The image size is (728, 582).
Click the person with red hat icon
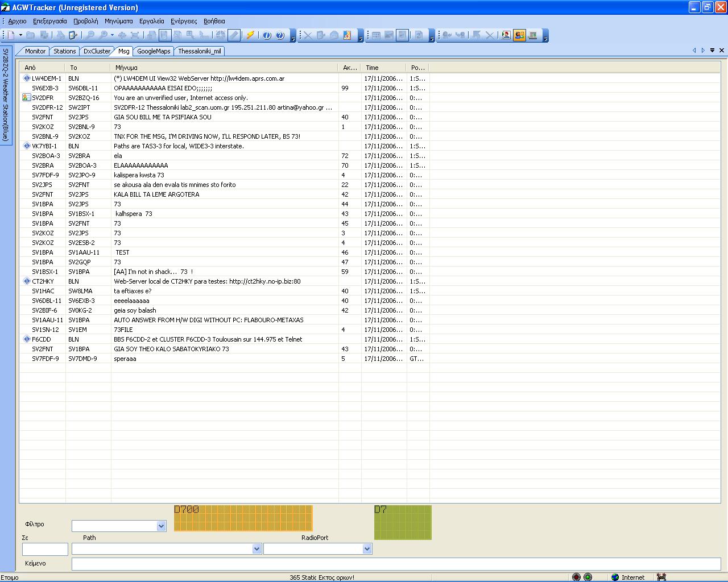tap(506, 35)
